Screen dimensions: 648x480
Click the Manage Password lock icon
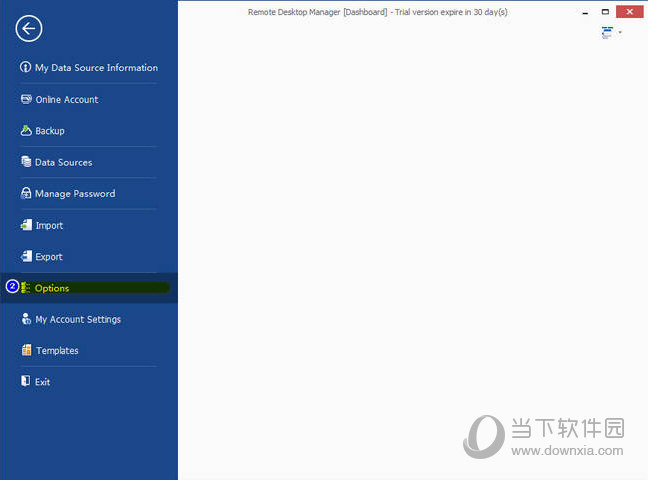tap(26, 193)
